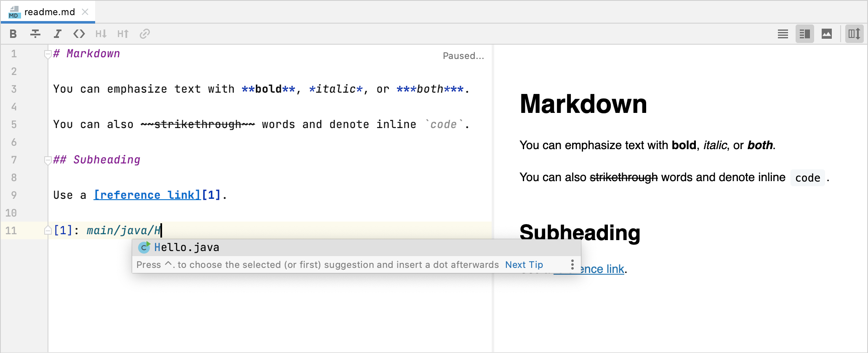Click fold marker on line 11

(48, 230)
